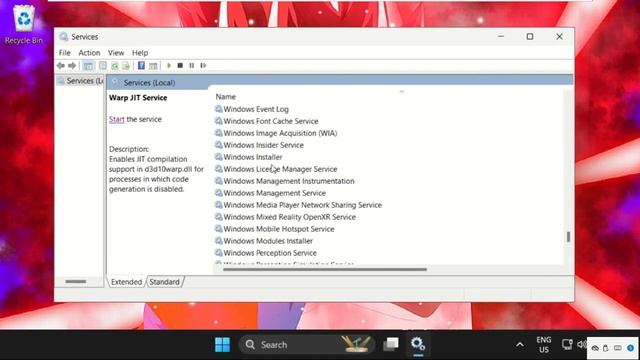The width and height of the screenshot is (640, 360).
Task: Click the volume speaker tray icon
Action: [x=582, y=345]
